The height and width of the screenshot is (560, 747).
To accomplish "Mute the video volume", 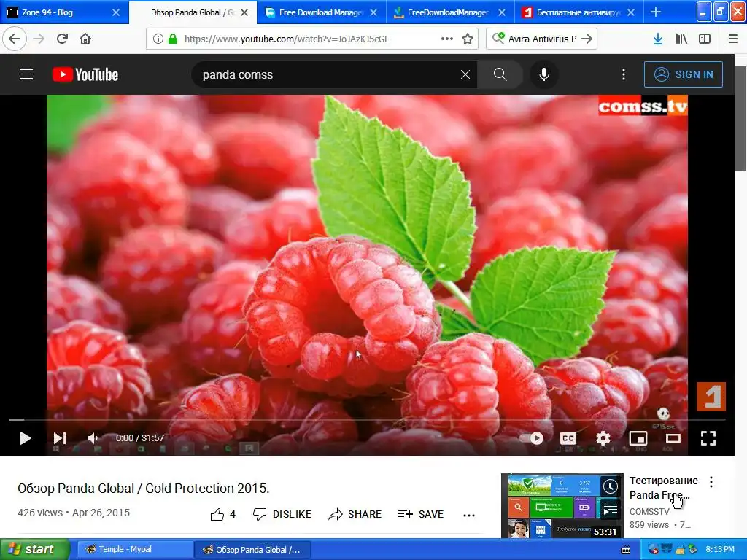I will pos(93,438).
